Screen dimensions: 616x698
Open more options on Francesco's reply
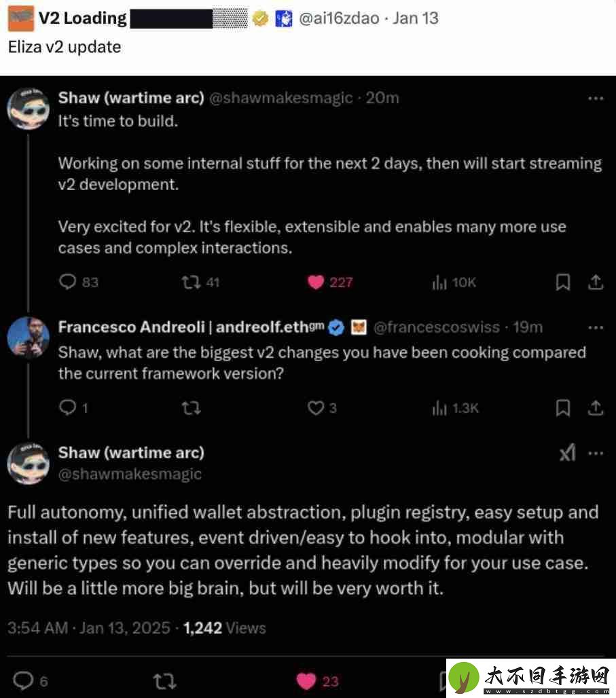(596, 328)
